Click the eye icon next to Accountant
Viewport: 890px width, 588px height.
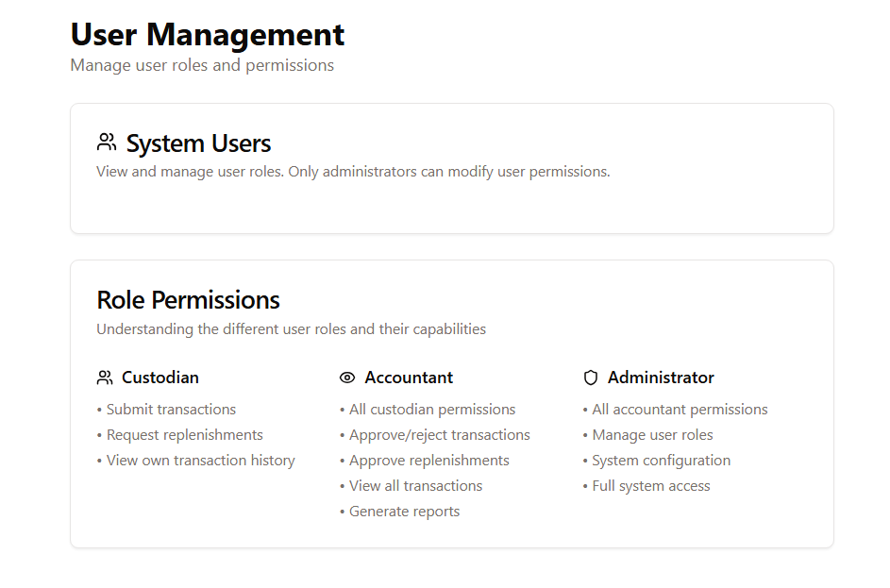pyautogui.click(x=347, y=378)
